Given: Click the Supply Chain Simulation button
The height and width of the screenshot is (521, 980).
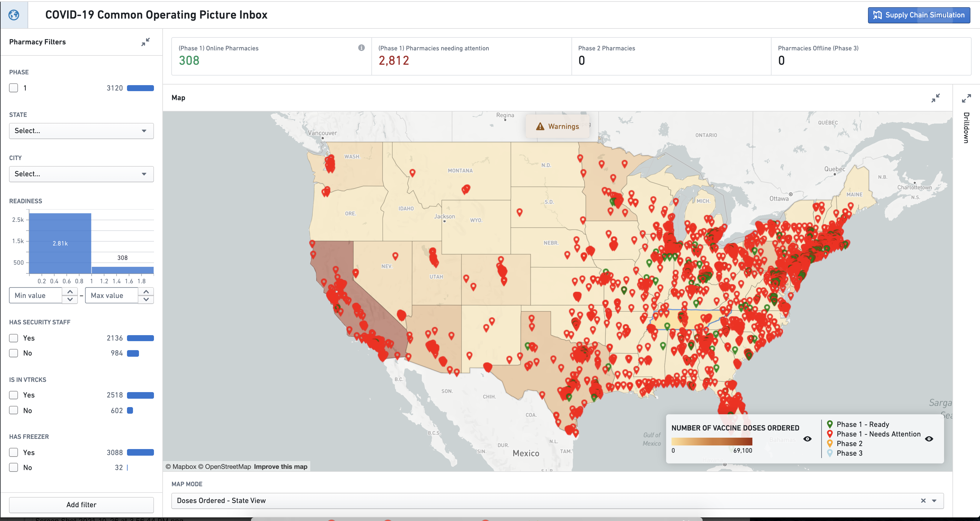Looking at the screenshot, I should tap(919, 15).
